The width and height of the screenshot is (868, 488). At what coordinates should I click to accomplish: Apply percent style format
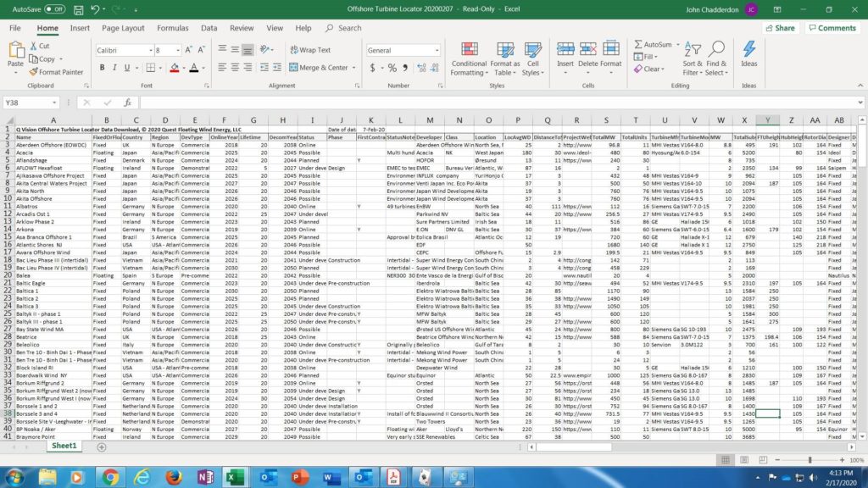392,68
